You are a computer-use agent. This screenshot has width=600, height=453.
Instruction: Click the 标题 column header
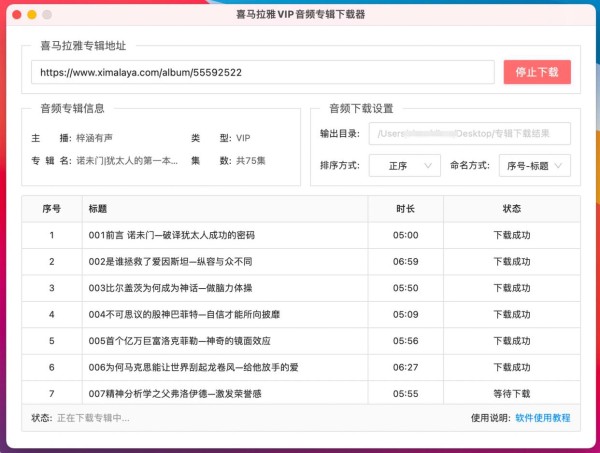click(x=98, y=209)
